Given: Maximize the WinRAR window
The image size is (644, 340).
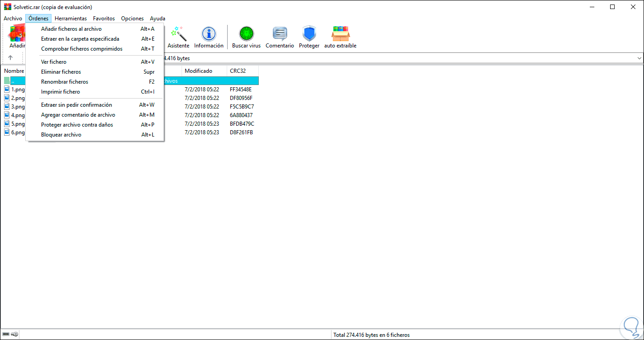Looking at the screenshot, I should 612,7.
